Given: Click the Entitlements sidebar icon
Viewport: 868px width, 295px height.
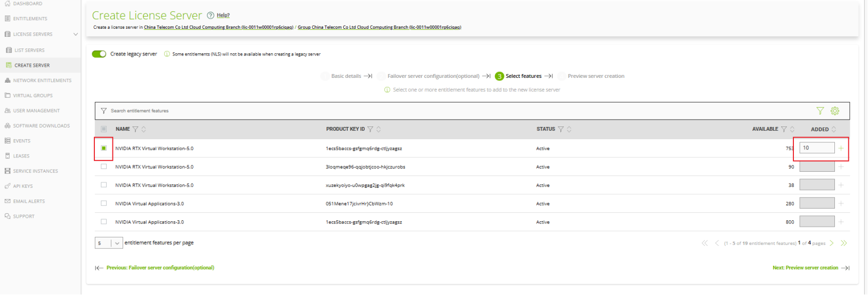Looking at the screenshot, I should click(7, 19).
